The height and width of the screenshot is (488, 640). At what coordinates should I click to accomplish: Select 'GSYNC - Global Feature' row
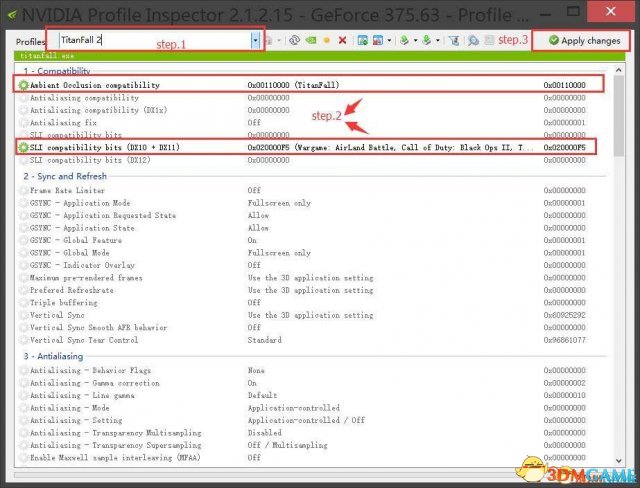click(313, 240)
